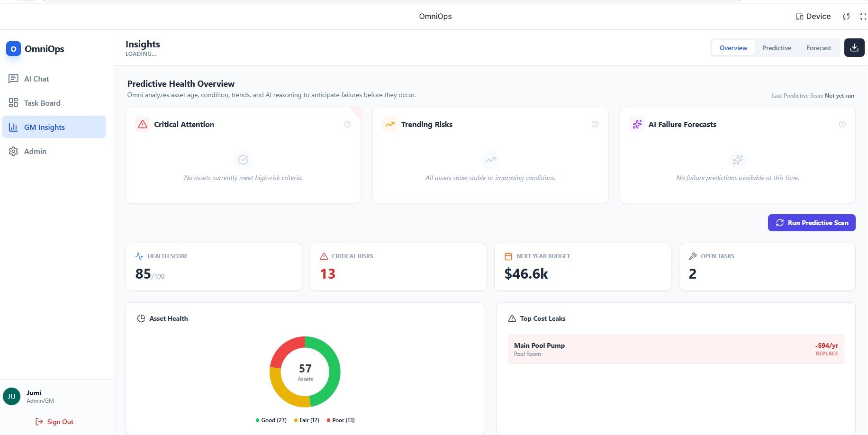Open help for AI Failure Forecasts card
Viewport: 868px width, 435px height.
click(842, 124)
